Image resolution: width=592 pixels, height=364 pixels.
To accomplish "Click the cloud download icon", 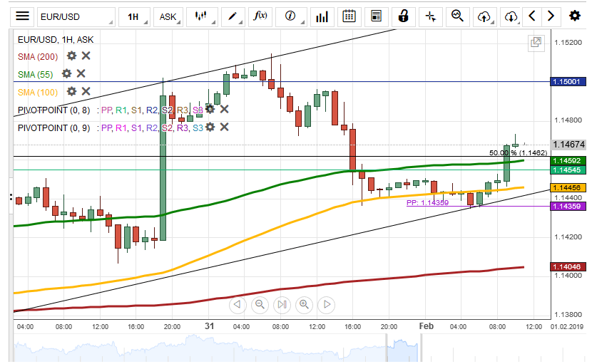I will [509, 16].
